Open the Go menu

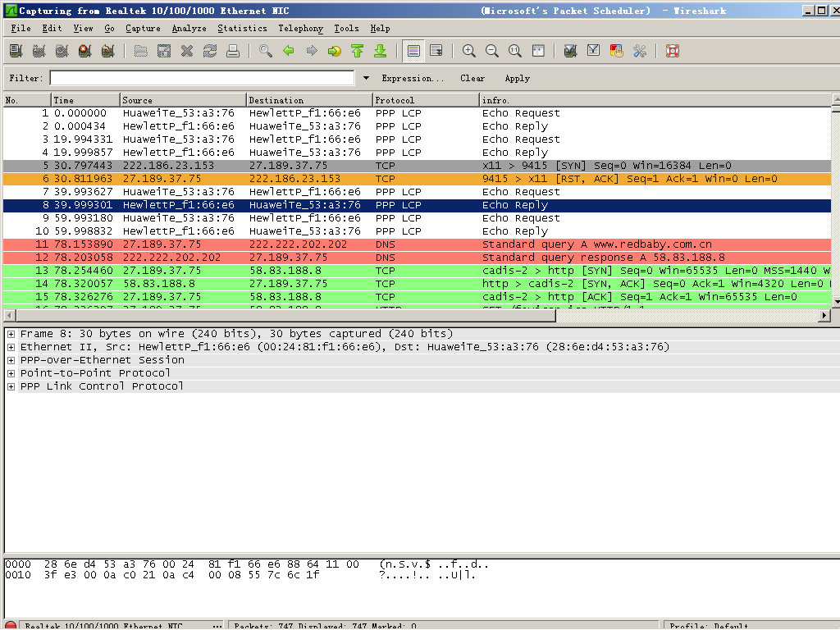click(109, 29)
